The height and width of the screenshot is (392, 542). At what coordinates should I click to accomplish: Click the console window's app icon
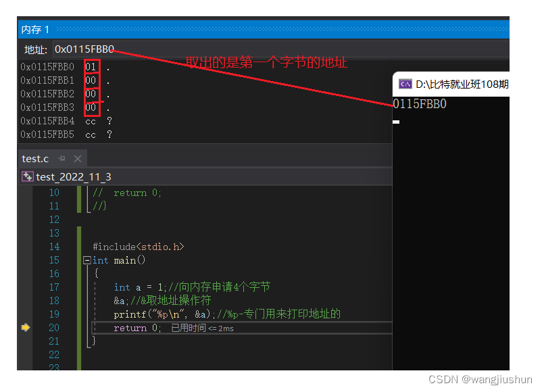[x=405, y=84]
